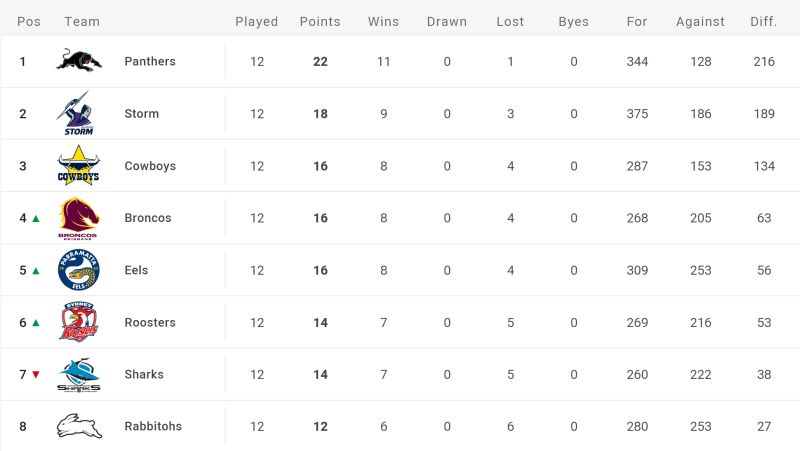Viewport: 800px width, 451px height.
Task: Open the Rabbitohs rabbit logo
Action: point(79,426)
